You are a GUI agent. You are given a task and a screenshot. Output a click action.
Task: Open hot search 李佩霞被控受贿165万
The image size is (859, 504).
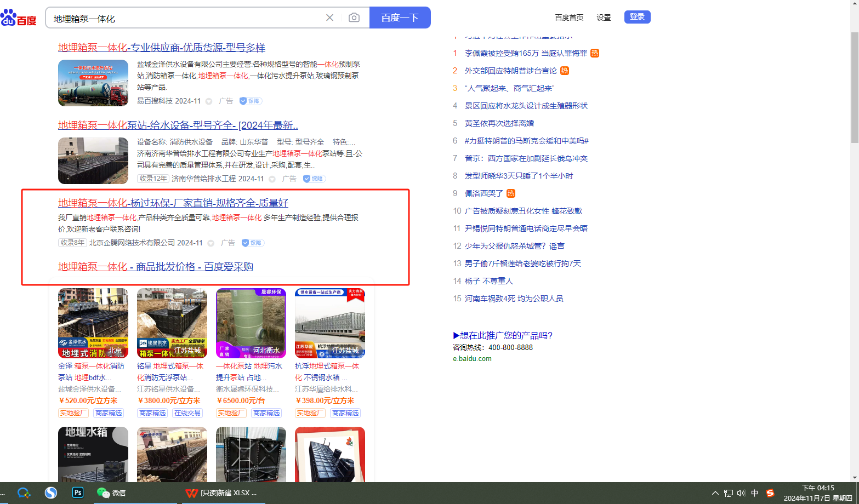[526, 53]
